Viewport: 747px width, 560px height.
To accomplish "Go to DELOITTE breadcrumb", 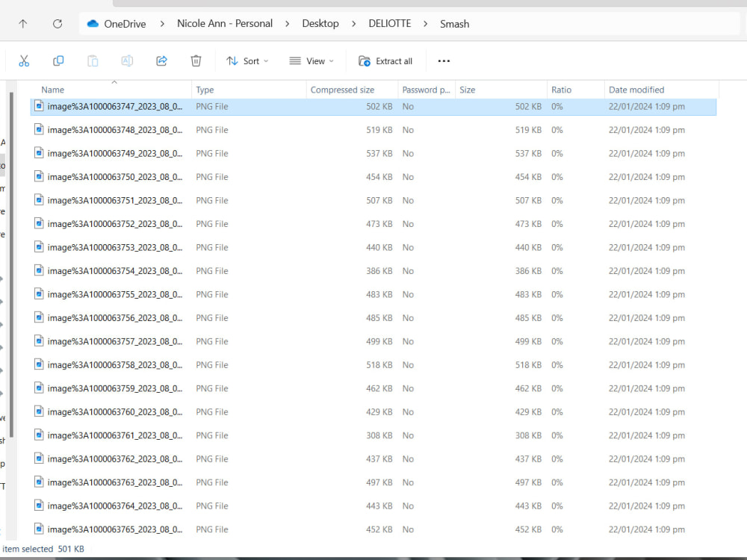I will (x=390, y=24).
